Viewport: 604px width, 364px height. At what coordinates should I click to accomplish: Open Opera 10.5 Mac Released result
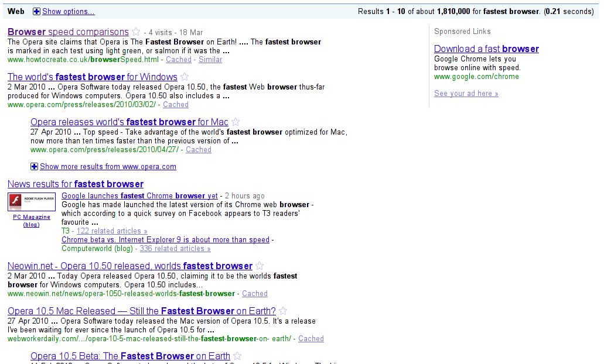click(x=142, y=311)
